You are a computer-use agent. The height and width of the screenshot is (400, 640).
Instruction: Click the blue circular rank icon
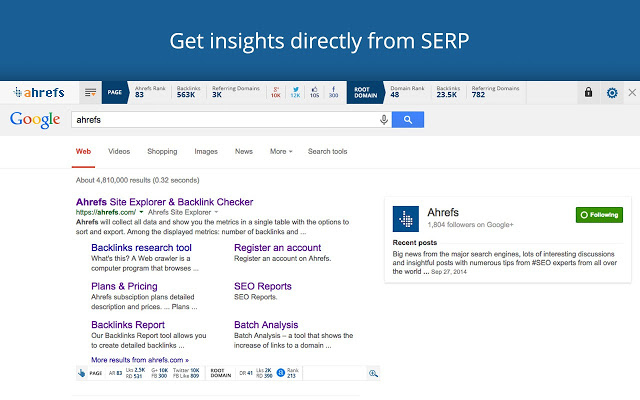(280, 373)
